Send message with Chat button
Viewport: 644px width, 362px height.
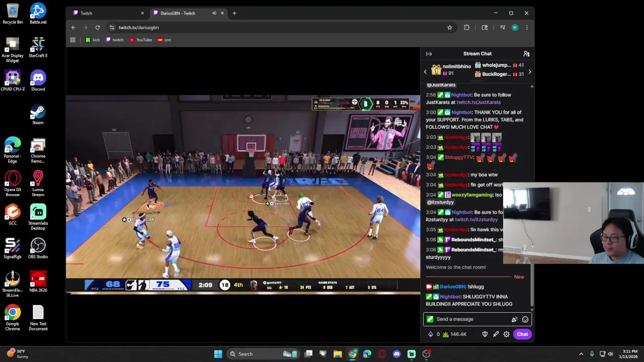(522, 334)
